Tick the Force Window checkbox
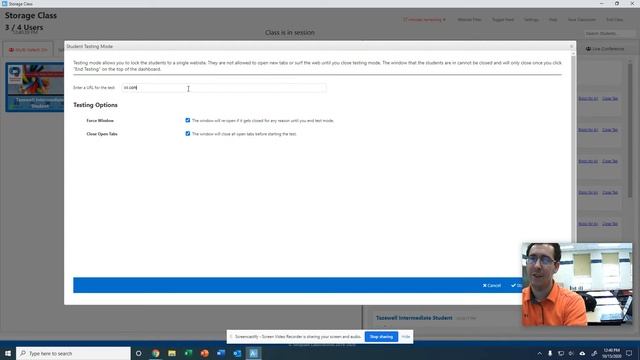This screenshot has width=640, height=360. (188, 120)
